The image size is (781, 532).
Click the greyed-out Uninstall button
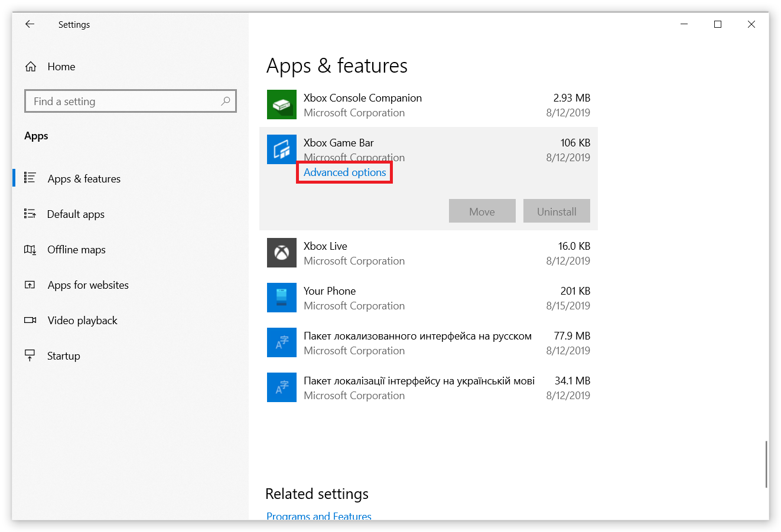tap(557, 211)
